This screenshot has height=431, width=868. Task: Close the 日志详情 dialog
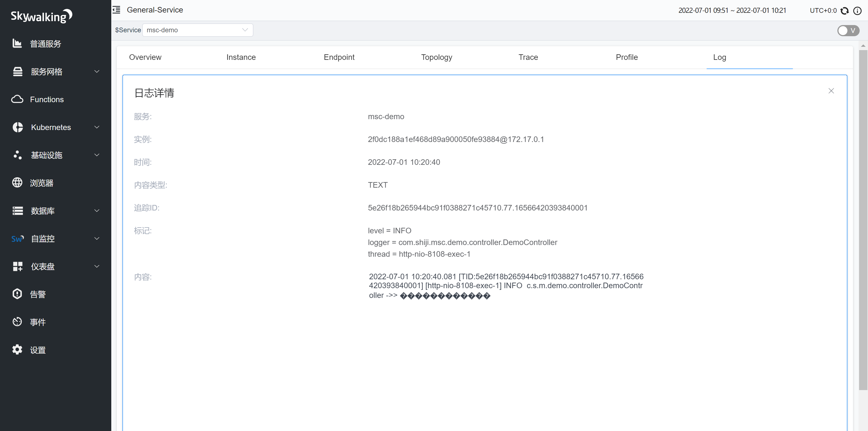point(831,91)
